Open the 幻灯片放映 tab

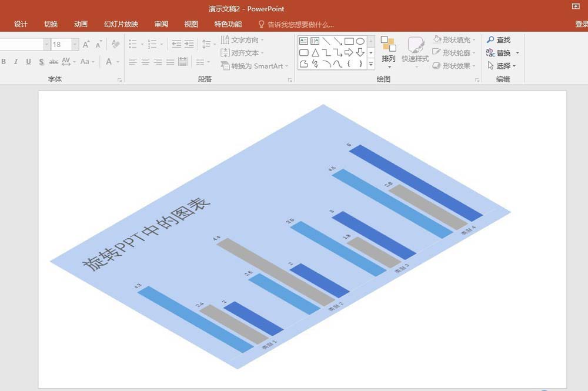[121, 24]
